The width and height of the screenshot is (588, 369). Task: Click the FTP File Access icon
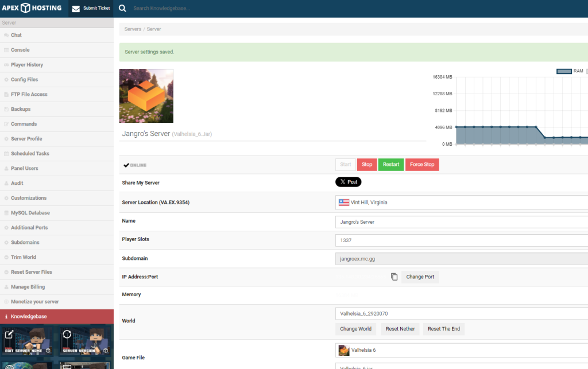(x=6, y=95)
